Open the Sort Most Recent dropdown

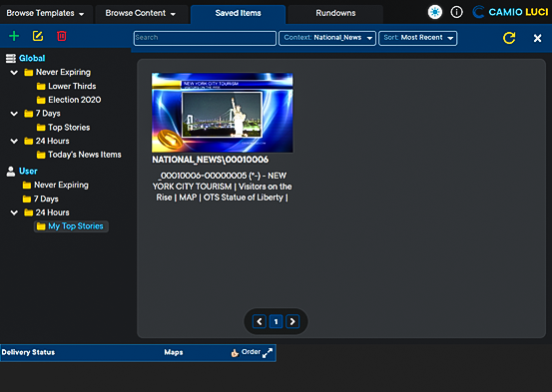point(418,38)
